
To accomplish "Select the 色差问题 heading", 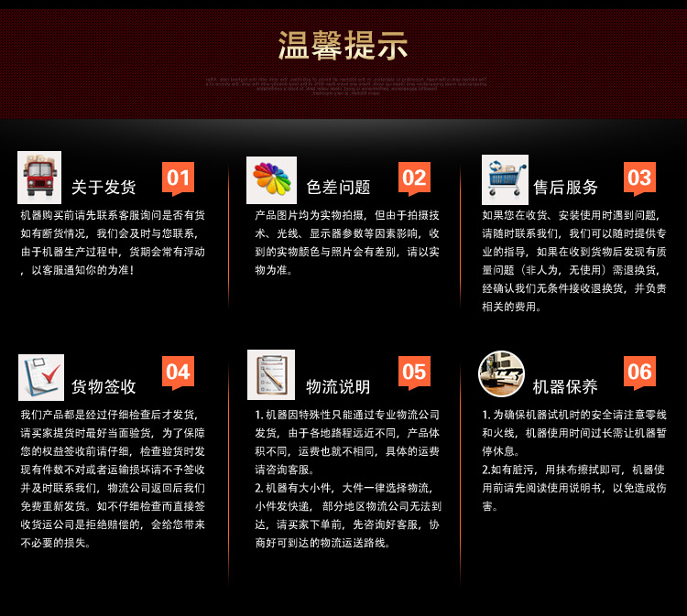I will (338, 188).
